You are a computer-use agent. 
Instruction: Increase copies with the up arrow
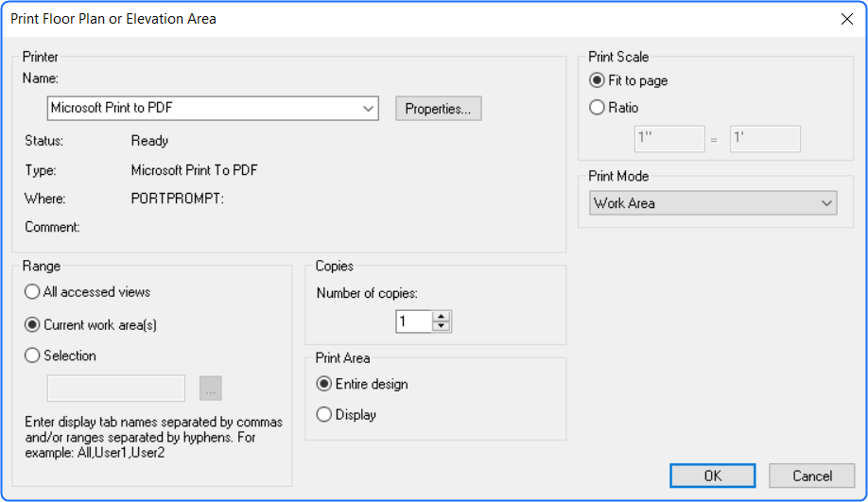(442, 317)
